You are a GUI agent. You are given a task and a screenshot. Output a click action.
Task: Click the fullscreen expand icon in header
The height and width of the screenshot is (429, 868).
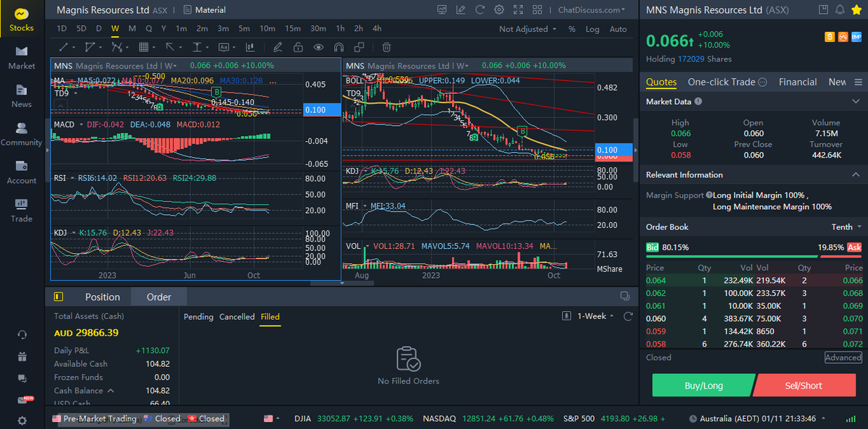point(518,9)
